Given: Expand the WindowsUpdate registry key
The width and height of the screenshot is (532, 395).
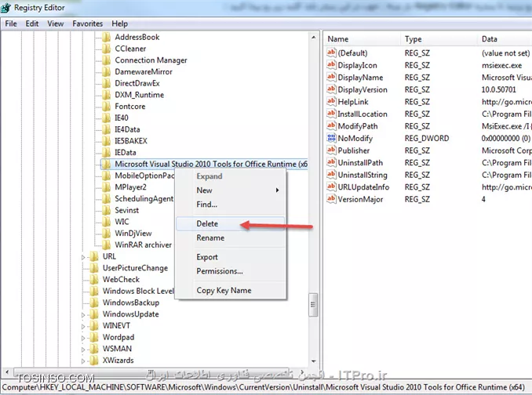Looking at the screenshot, I should [83, 315].
